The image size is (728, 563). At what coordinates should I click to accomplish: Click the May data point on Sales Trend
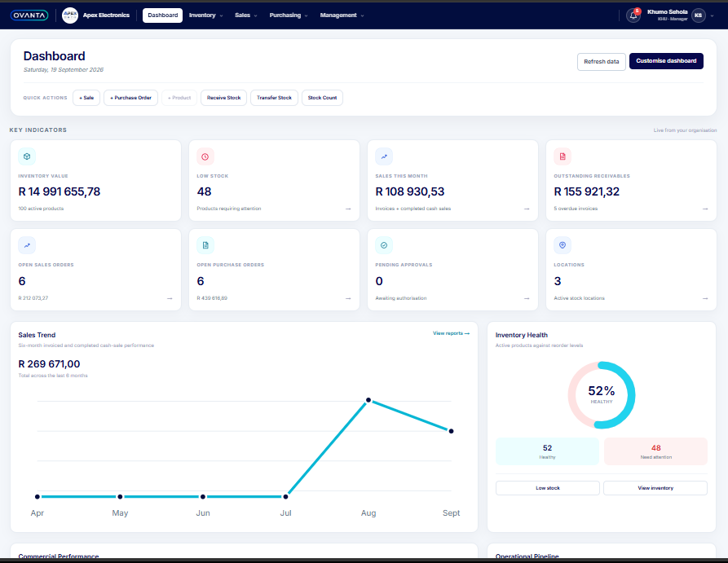pos(120,497)
